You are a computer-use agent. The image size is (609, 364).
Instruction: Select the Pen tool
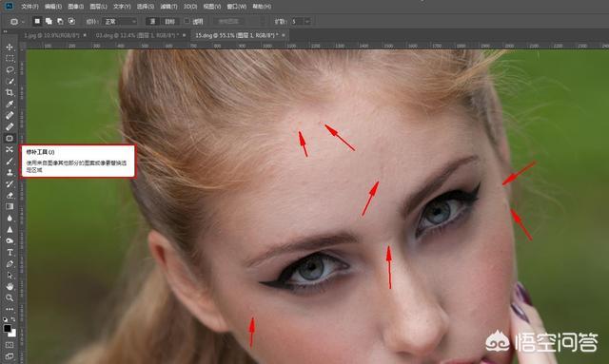pos(10,264)
